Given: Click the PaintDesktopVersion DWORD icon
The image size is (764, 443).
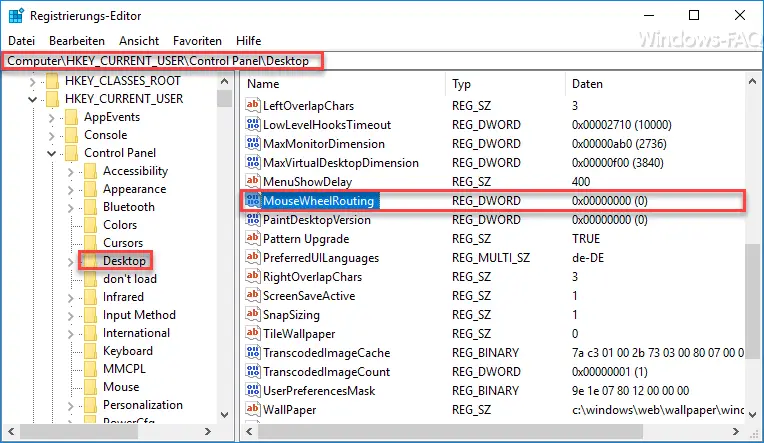Looking at the screenshot, I should 252,219.
